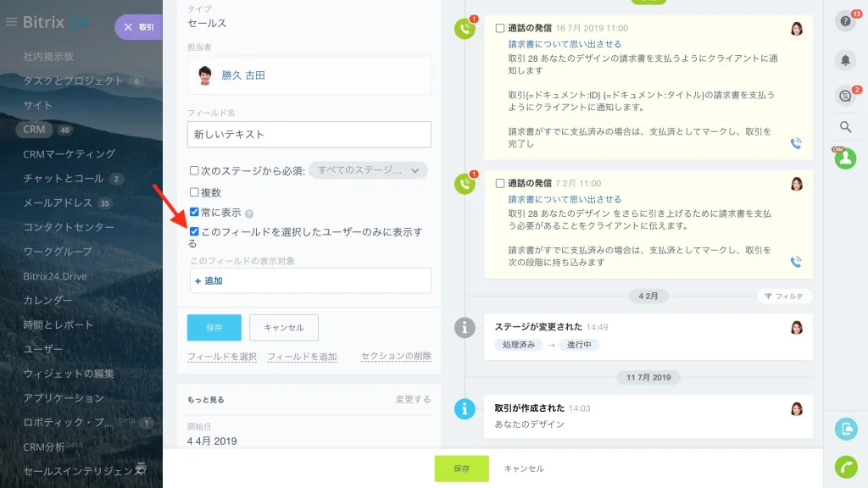The image size is (868, 488).
Task: Open CRMマーケティング menu item
Action: tap(70, 154)
